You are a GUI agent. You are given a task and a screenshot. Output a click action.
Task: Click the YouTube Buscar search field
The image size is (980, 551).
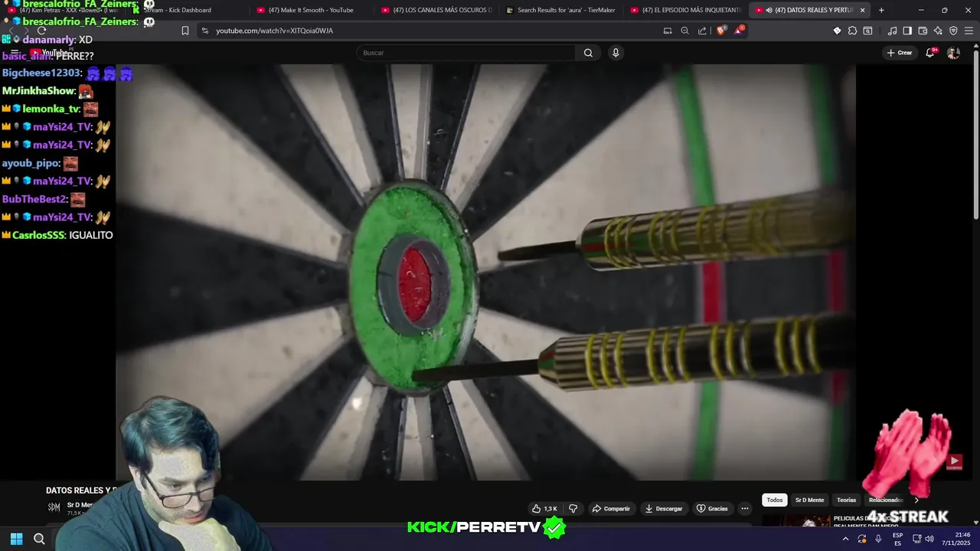(465, 53)
